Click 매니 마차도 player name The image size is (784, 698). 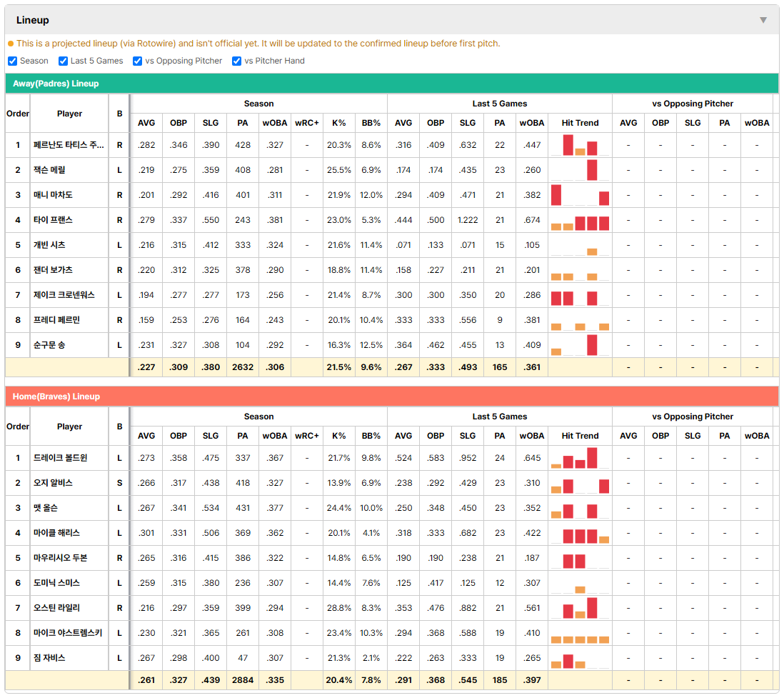[53, 194]
